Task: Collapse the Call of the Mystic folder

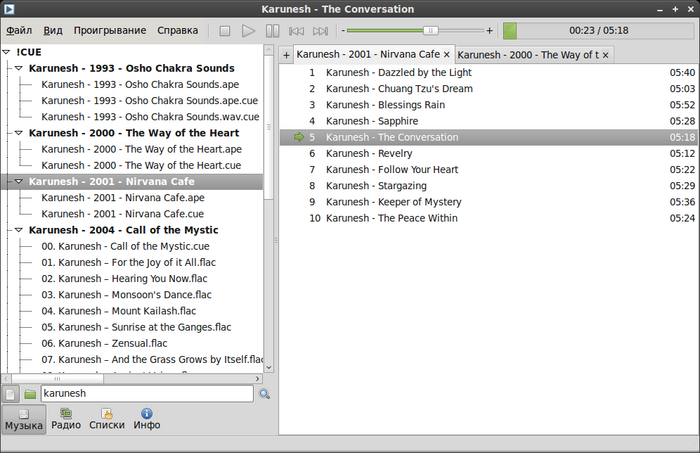Action: pos(19,230)
